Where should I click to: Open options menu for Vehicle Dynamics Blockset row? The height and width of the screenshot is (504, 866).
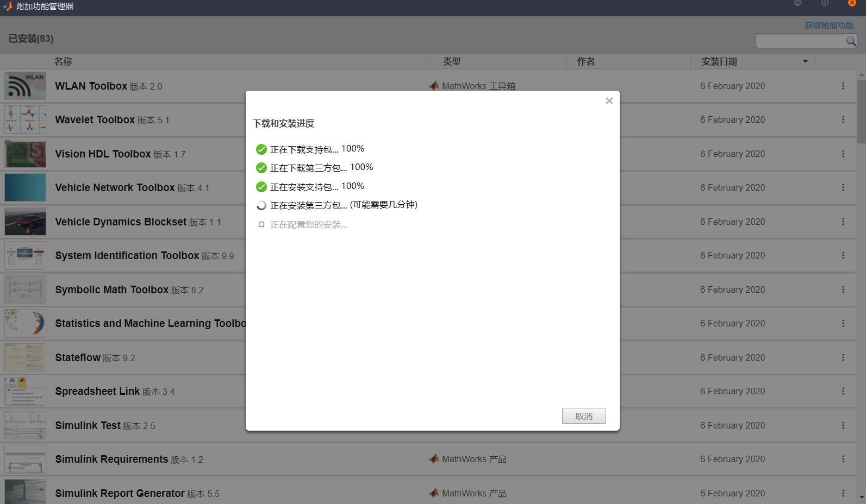tap(843, 222)
